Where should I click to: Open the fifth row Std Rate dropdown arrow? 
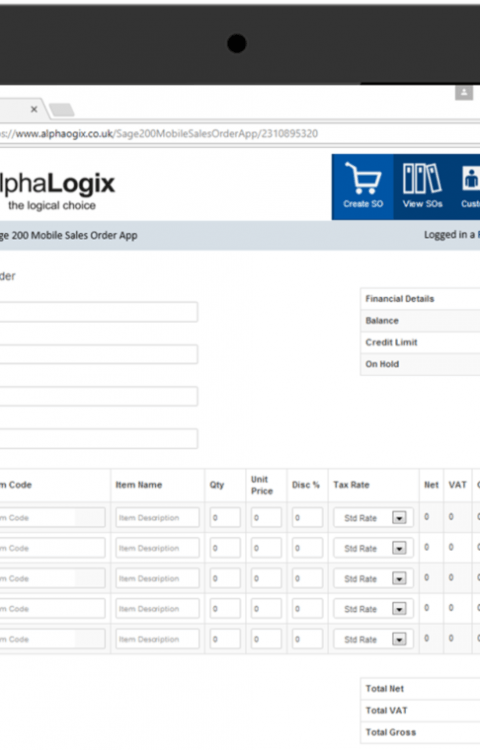point(399,639)
